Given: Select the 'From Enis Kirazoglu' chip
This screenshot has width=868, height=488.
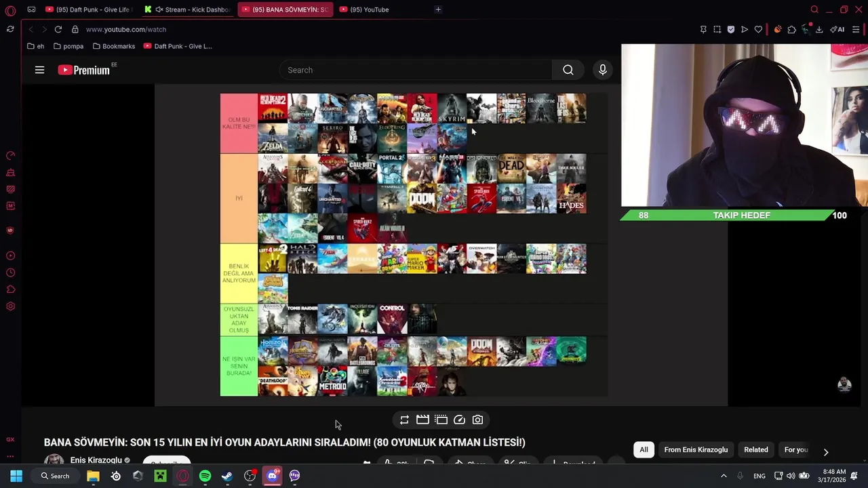Looking at the screenshot, I should coord(696,449).
